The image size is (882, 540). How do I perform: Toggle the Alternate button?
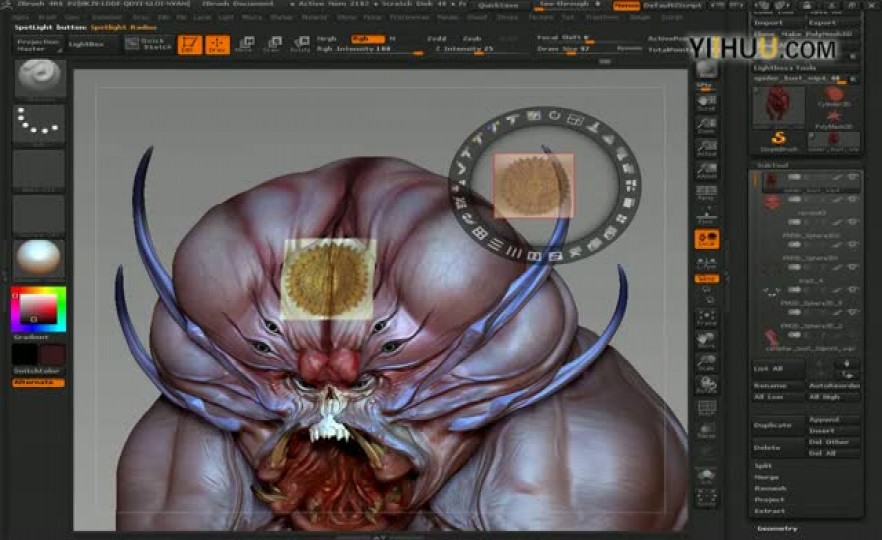click(x=38, y=382)
